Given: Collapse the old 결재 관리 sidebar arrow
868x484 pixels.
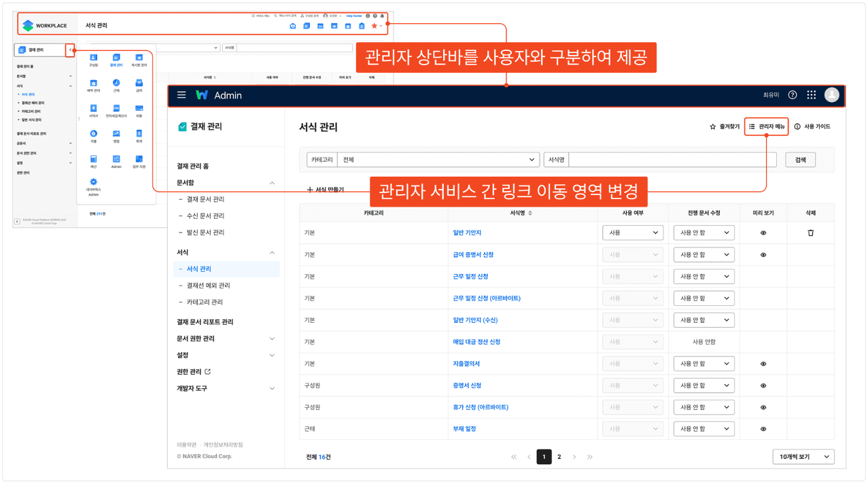Looking at the screenshot, I should click(70, 50).
